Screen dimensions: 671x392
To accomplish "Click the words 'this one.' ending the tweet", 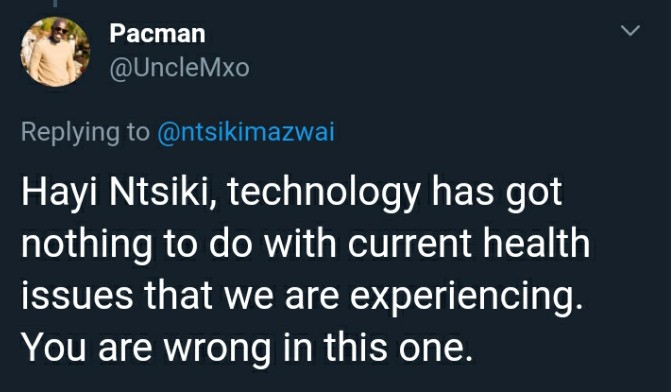I will coord(398,347).
